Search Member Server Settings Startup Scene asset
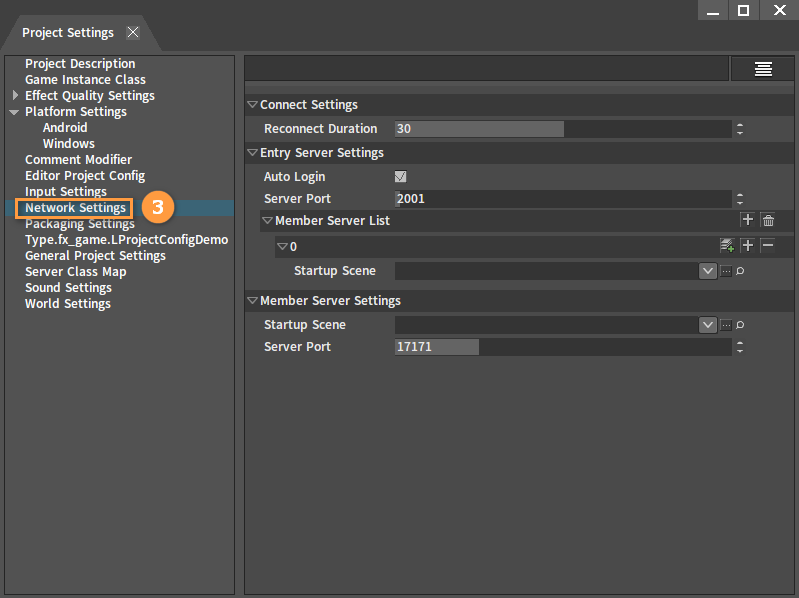Image resolution: width=799 pixels, height=598 pixels. click(x=740, y=324)
